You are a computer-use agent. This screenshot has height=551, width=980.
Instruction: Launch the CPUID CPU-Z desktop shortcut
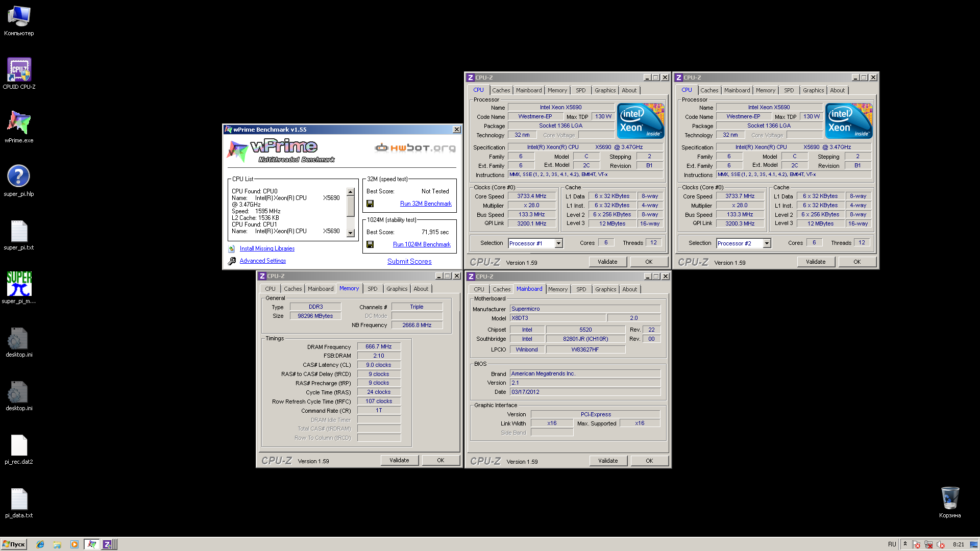pyautogui.click(x=19, y=74)
